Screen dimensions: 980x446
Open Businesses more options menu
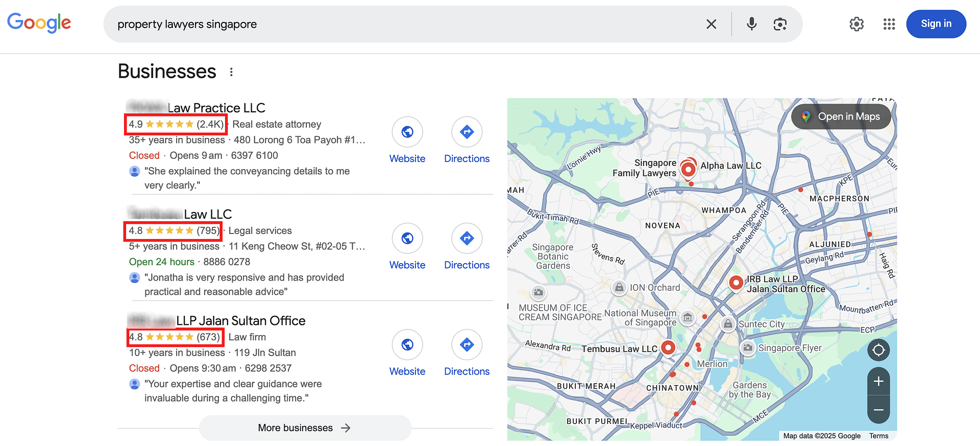point(231,72)
